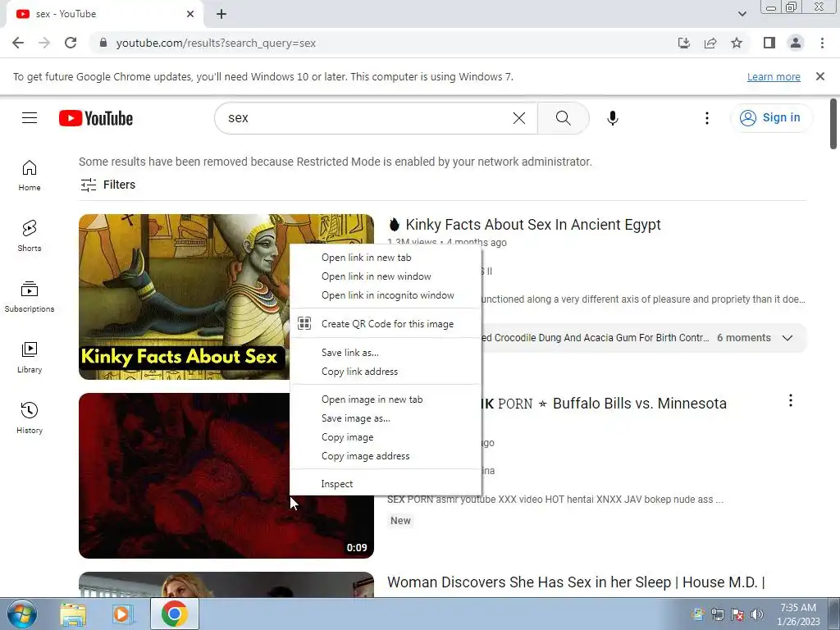
Task: Clear the search box with the X
Action: (x=519, y=118)
